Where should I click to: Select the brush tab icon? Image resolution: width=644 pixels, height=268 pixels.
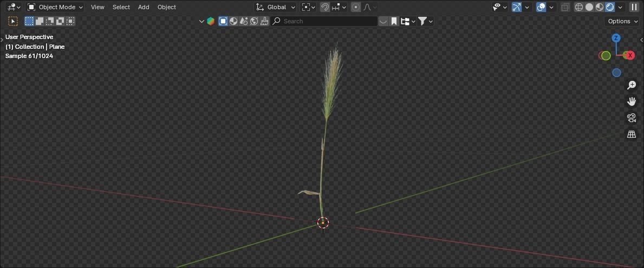pos(264,21)
